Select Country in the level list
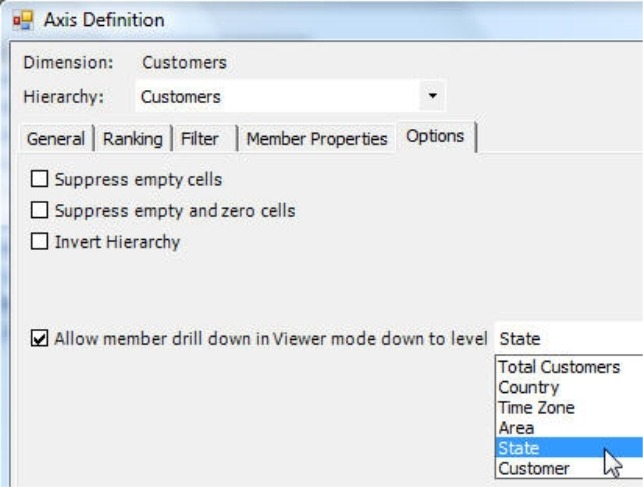The image size is (643, 487). (x=528, y=387)
